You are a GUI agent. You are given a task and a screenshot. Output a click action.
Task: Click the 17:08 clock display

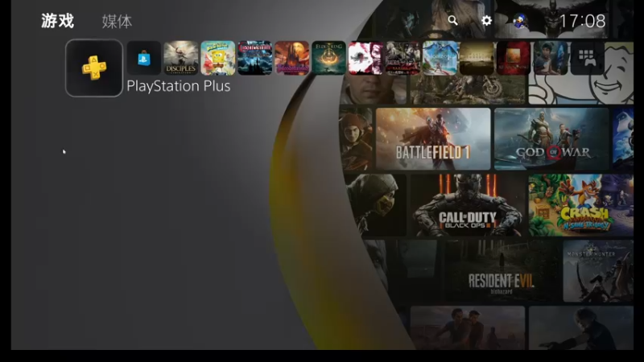tap(582, 21)
